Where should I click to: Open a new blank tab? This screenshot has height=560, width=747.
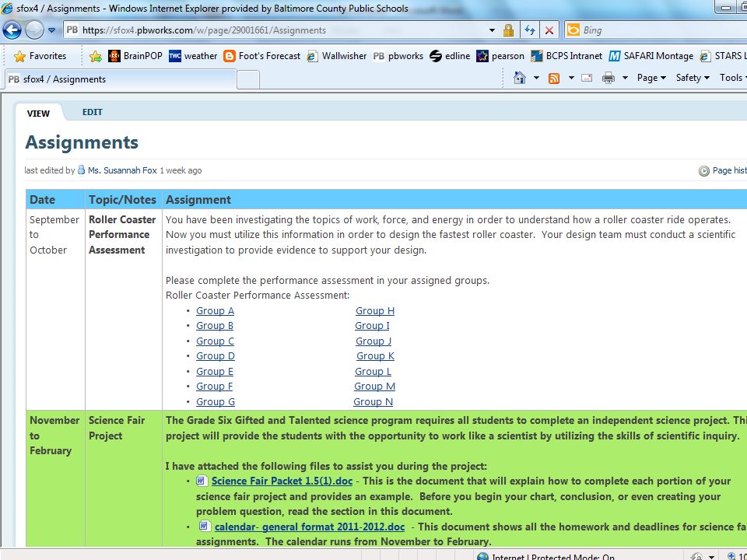(248, 80)
